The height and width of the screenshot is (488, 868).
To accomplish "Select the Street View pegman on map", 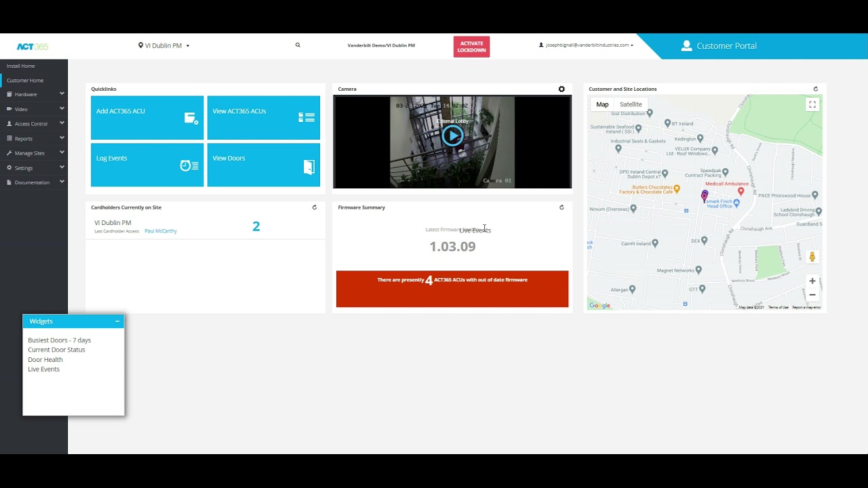I will pyautogui.click(x=812, y=257).
